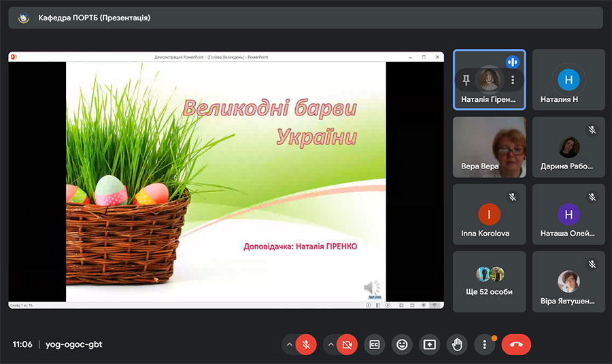Open three-dot options on Наталія Гіренко tile

point(513,80)
